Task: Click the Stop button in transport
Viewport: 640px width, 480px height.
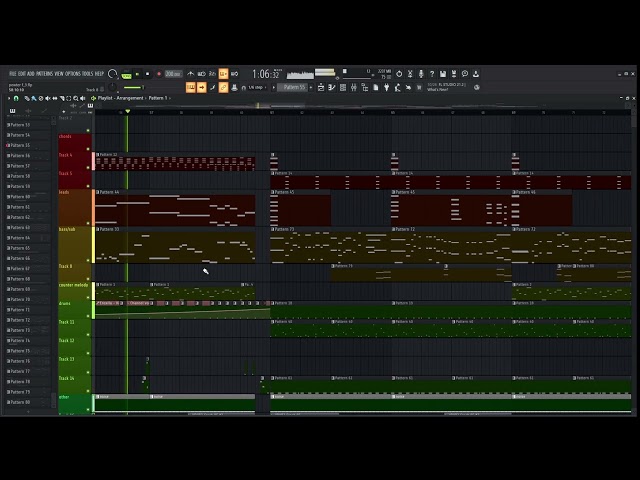Action: pos(148,74)
